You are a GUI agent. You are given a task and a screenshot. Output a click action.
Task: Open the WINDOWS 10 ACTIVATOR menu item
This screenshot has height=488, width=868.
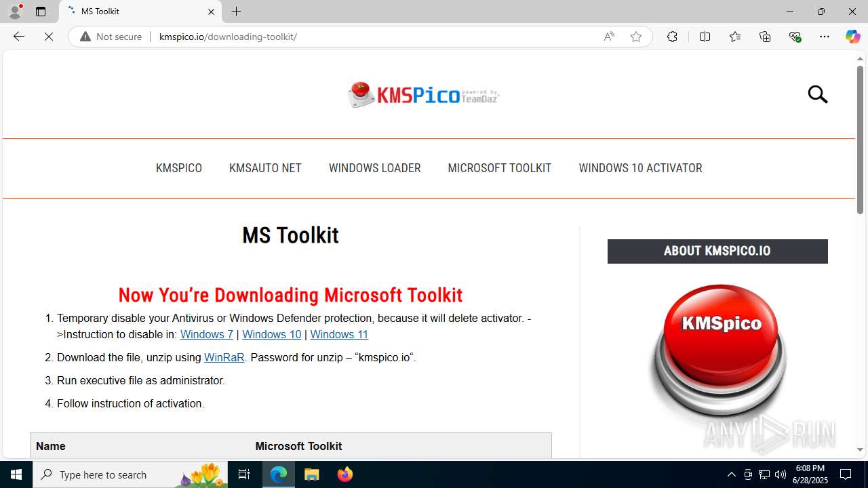click(x=640, y=168)
